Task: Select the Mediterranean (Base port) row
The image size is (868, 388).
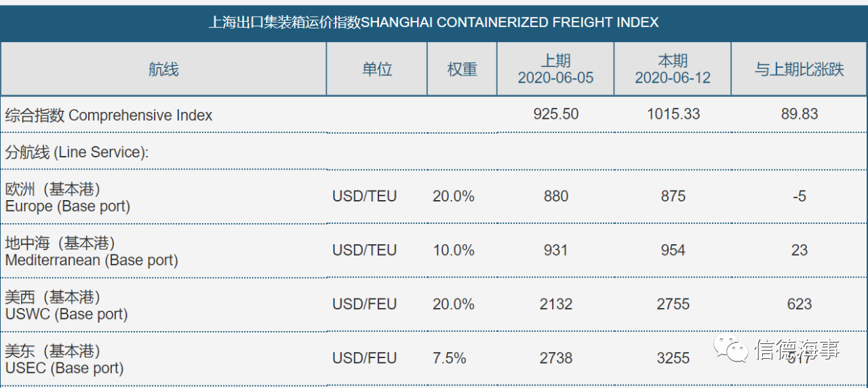Action: tap(434, 250)
